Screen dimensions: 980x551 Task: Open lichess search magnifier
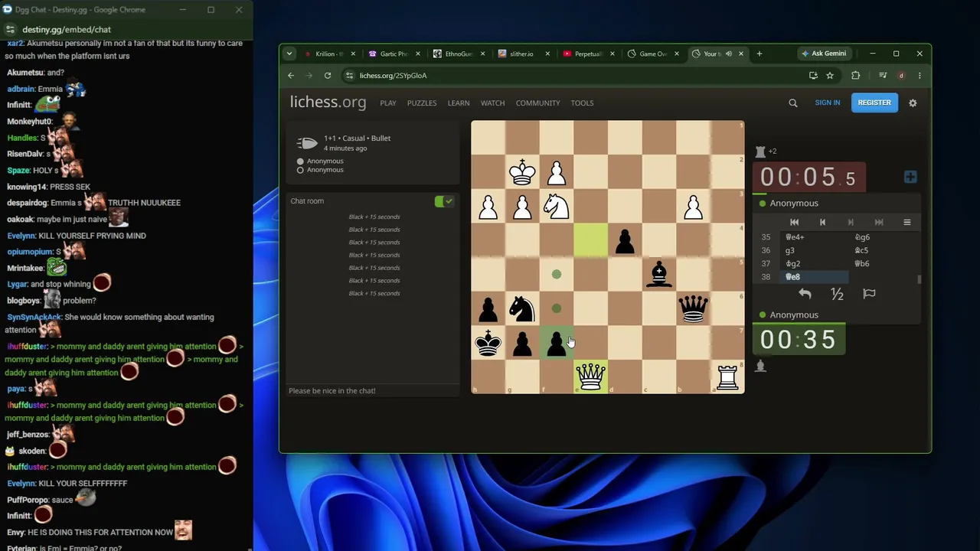tap(793, 103)
